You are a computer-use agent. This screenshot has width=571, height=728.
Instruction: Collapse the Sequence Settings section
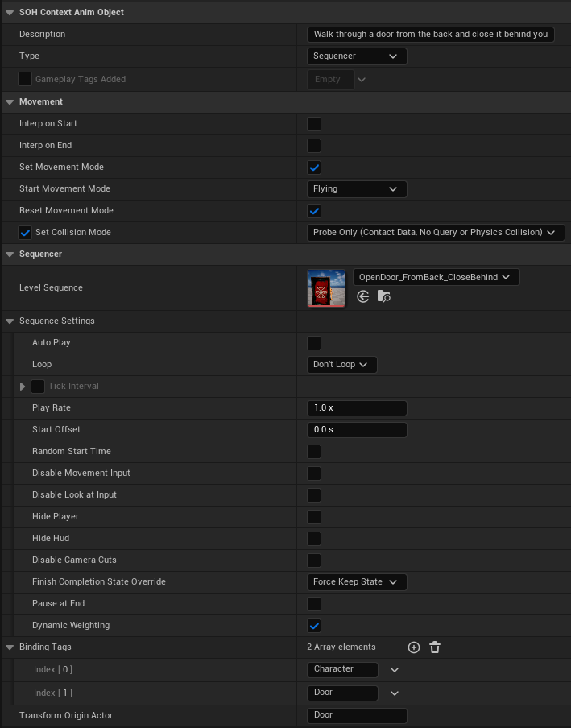click(x=10, y=321)
